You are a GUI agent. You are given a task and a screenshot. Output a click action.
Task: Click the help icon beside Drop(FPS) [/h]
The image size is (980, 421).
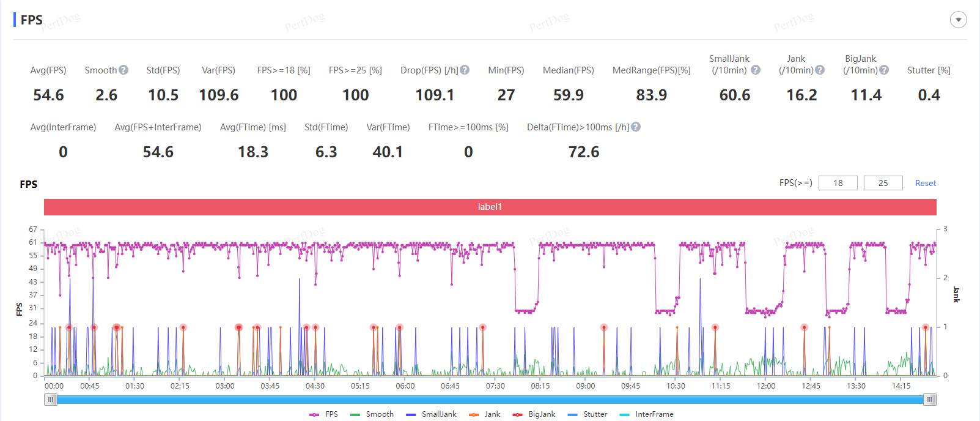point(465,70)
